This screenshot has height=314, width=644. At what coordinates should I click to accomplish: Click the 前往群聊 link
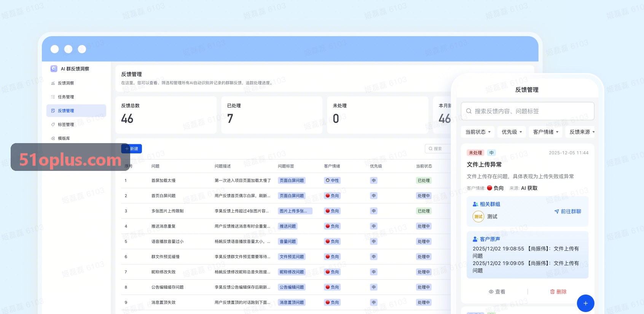567,212
